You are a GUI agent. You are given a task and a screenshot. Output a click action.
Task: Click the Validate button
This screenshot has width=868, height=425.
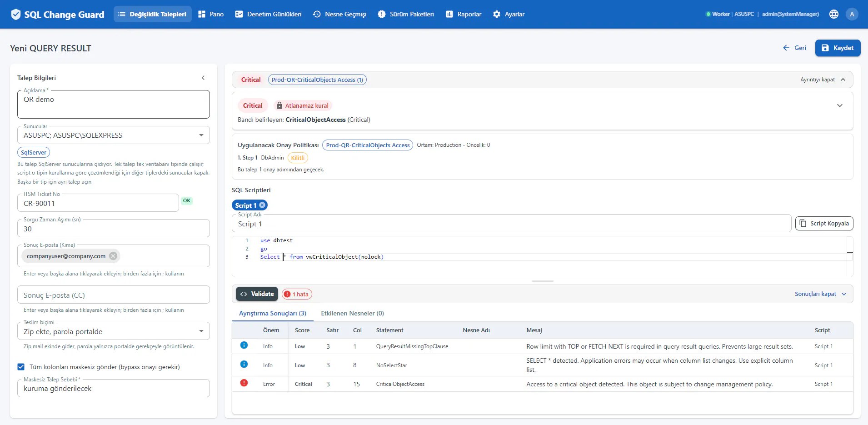click(x=257, y=294)
